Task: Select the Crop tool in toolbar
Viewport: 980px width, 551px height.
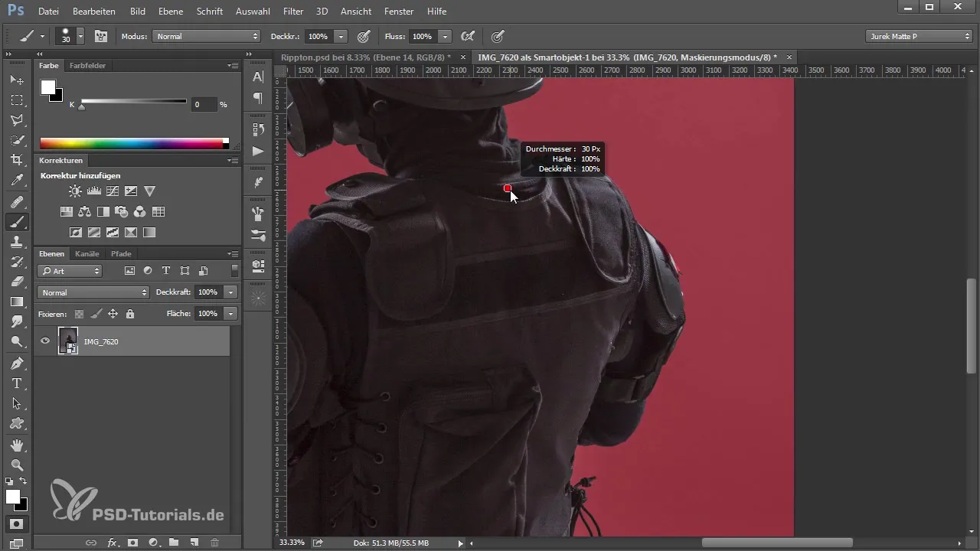Action: [17, 160]
